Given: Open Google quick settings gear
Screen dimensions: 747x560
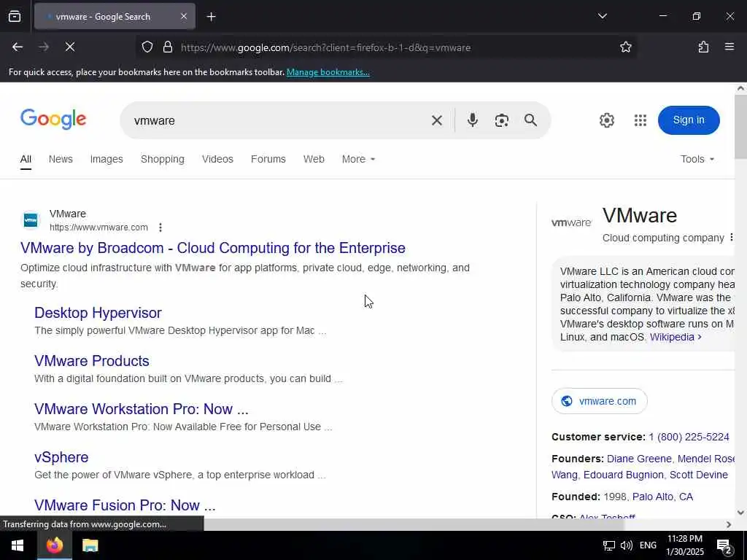Looking at the screenshot, I should tap(606, 120).
